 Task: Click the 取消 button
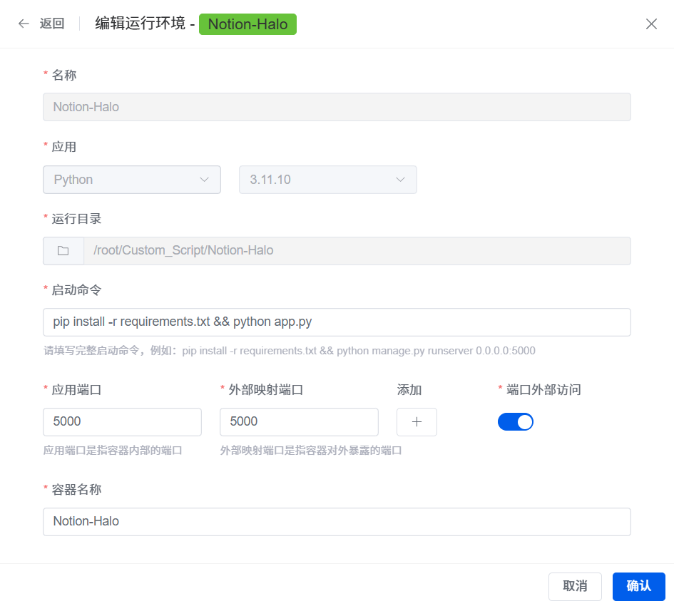[x=575, y=586]
